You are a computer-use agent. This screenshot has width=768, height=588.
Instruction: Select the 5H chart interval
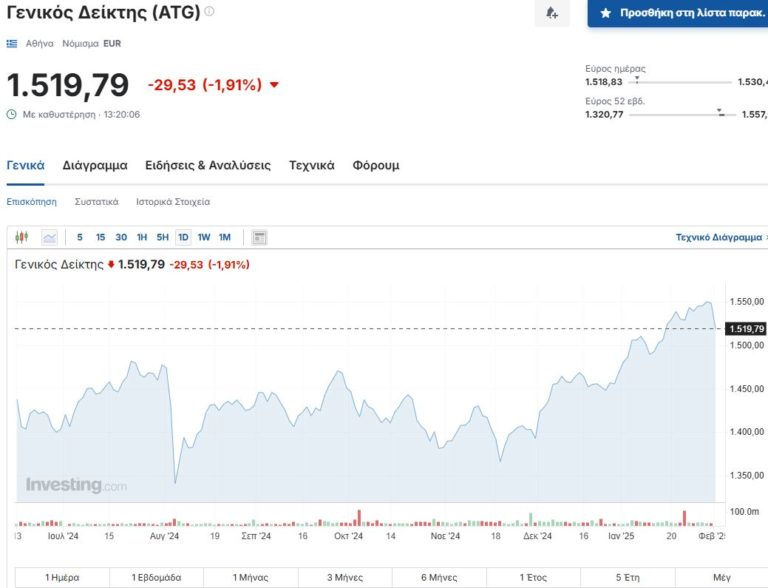pos(162,237)
